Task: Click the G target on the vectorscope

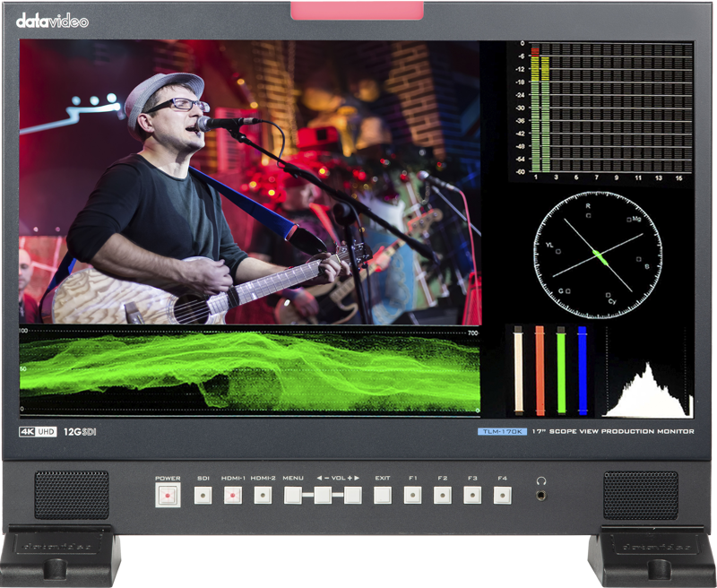Action: (568, 290)
